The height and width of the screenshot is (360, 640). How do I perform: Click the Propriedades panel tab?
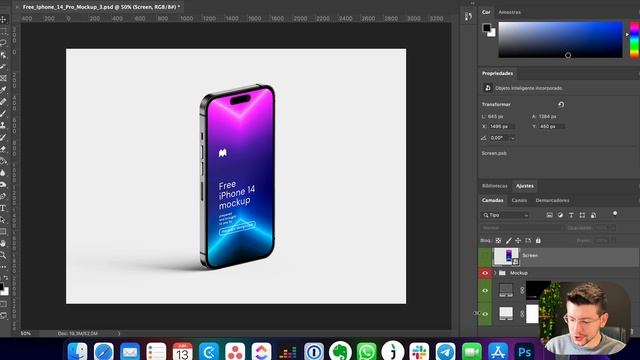[x=497, y=73]
